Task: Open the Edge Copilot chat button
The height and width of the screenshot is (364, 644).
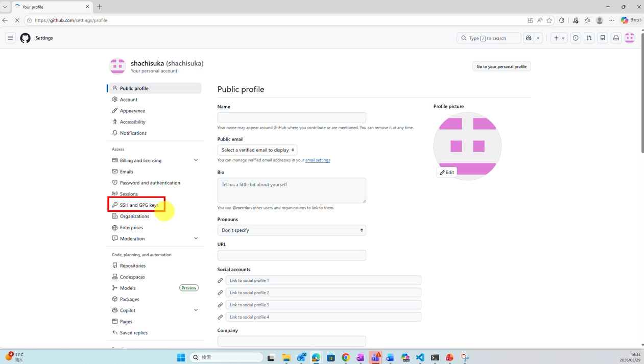Action: click(631, 20)
